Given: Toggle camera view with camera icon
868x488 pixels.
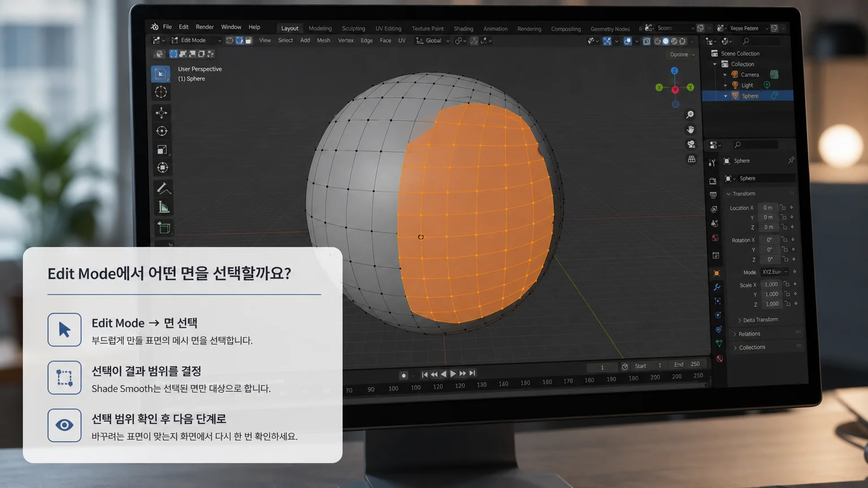Looking at the screenshot, I should tap(691, 145).
